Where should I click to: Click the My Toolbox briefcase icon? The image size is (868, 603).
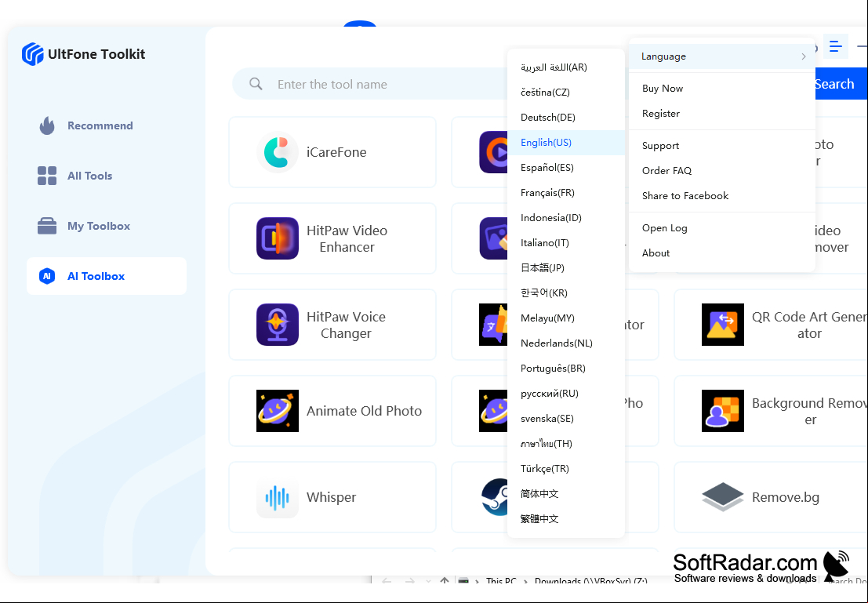47,226
